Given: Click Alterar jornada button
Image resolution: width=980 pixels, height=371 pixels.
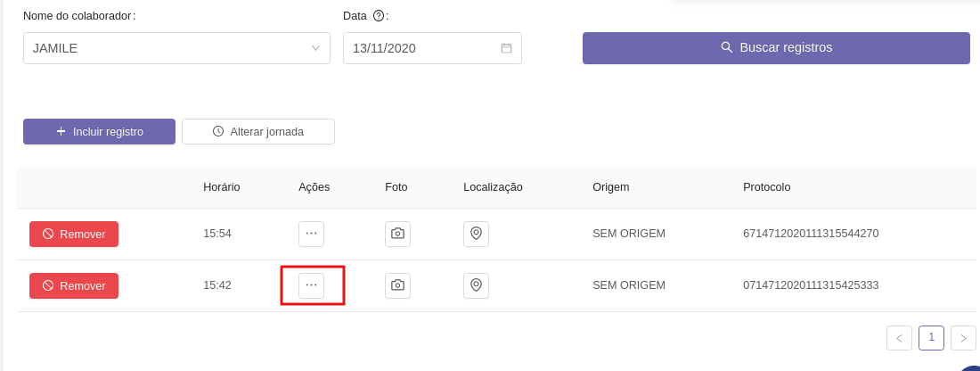Looking at the screenshot, I should tap(258, 131).
